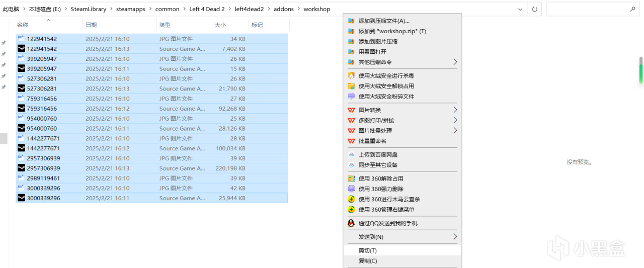Screen dimensions: 644x268
Task: Click the JPG icon of 2989119461
Action: tap(21, 178)
